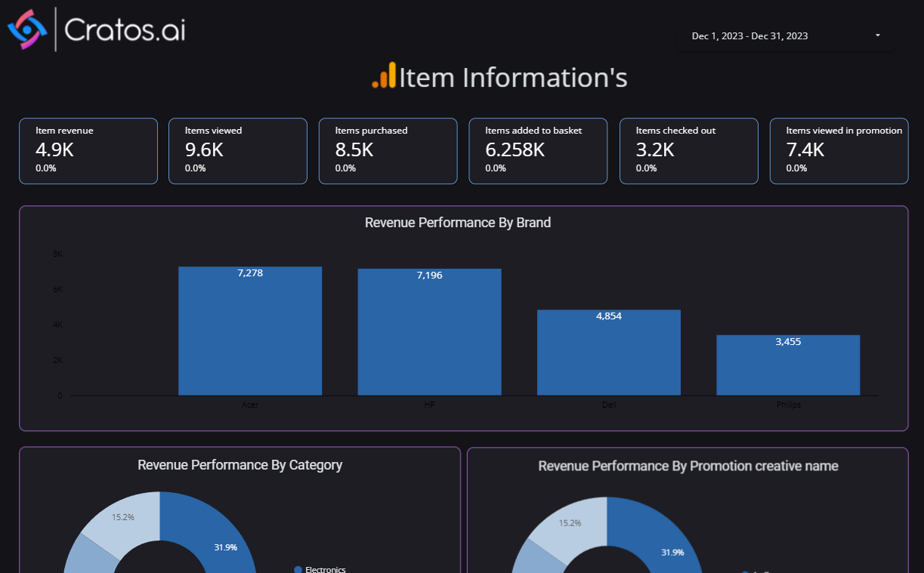Image resolution: width=924 pixels, height=573 pixels.
Task: Click the Acer bar showing 7,278
Action: [x=250, y=331]
